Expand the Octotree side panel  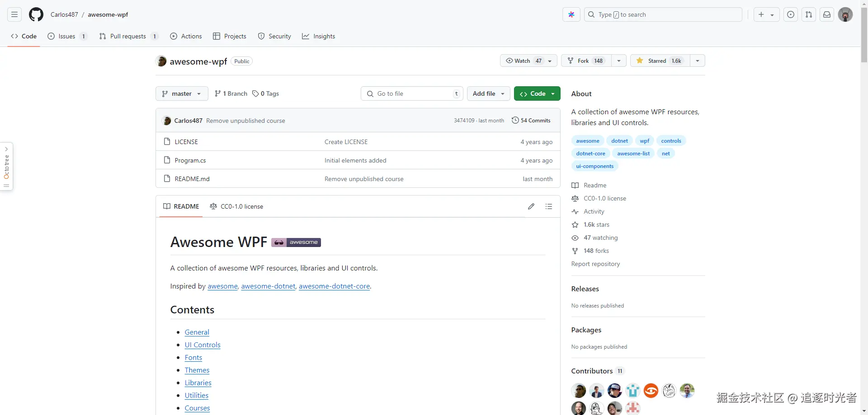pyautogui.click(x=6, y=167)
